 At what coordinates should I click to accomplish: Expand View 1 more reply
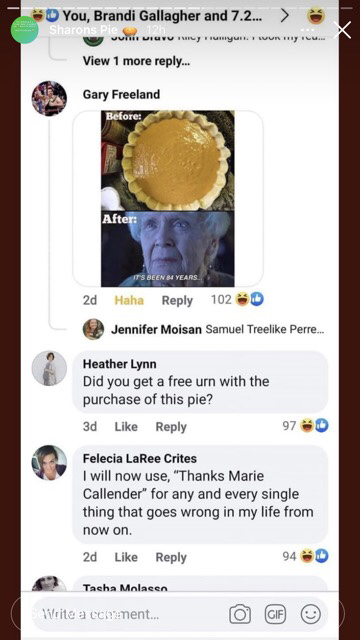coord(136,61)
